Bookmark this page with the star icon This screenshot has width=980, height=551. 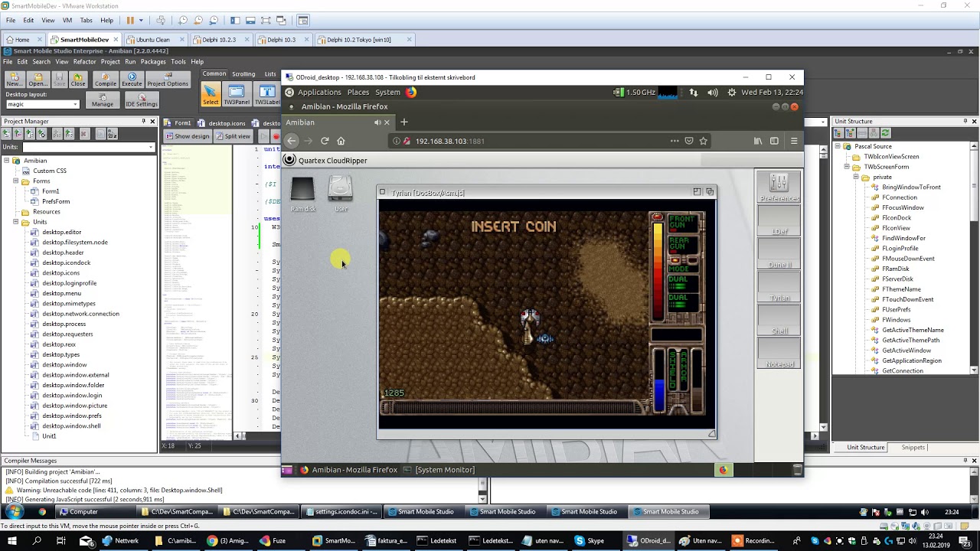tap(704, 141)
